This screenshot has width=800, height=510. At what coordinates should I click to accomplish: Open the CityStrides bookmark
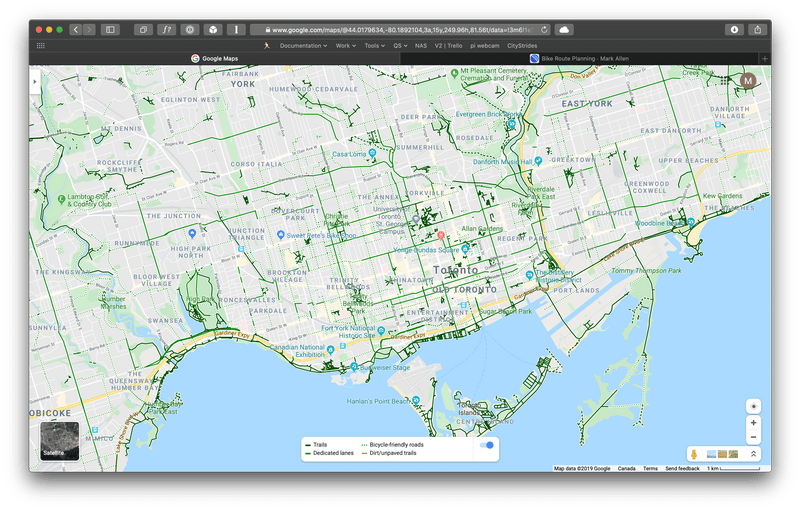tap(521, 45)
